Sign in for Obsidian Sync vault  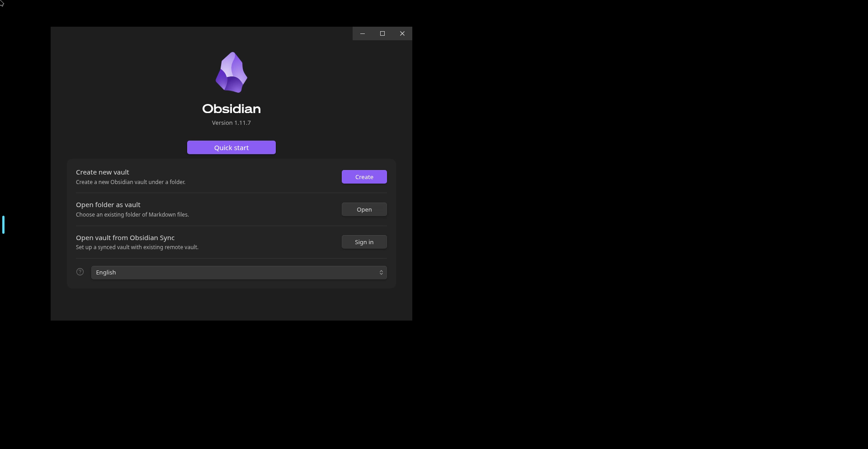tap(364, 242)
